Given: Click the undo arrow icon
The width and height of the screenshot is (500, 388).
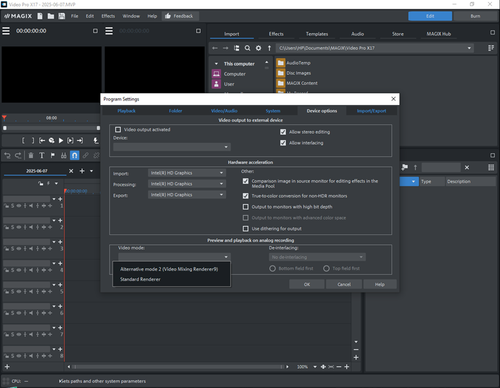Looking at the screenshot, I should (x=7, y=155).
